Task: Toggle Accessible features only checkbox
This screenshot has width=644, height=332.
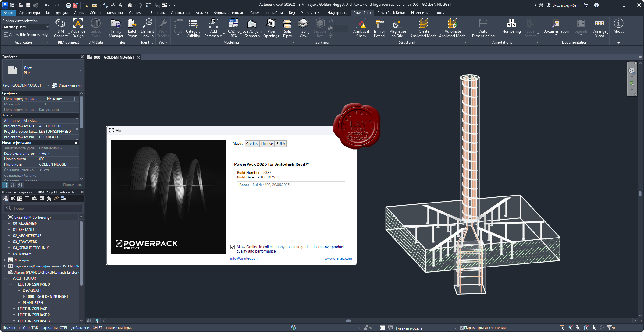Action: [x=6, y=35]
